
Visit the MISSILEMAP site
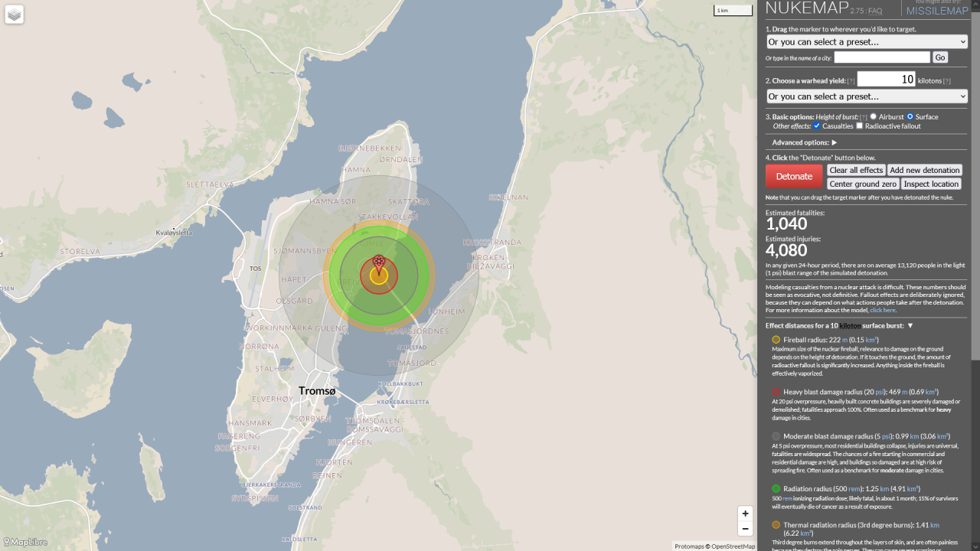(936, 11)
